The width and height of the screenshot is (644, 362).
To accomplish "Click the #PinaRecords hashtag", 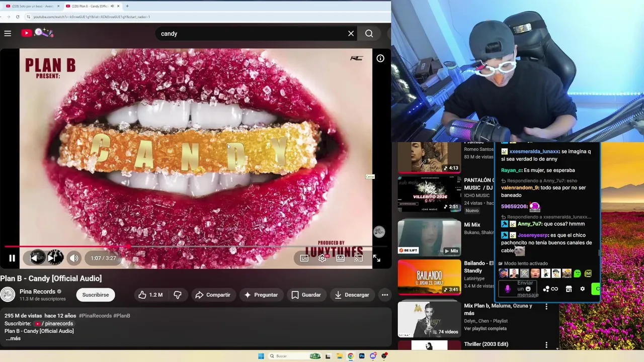I will point(95,316).
